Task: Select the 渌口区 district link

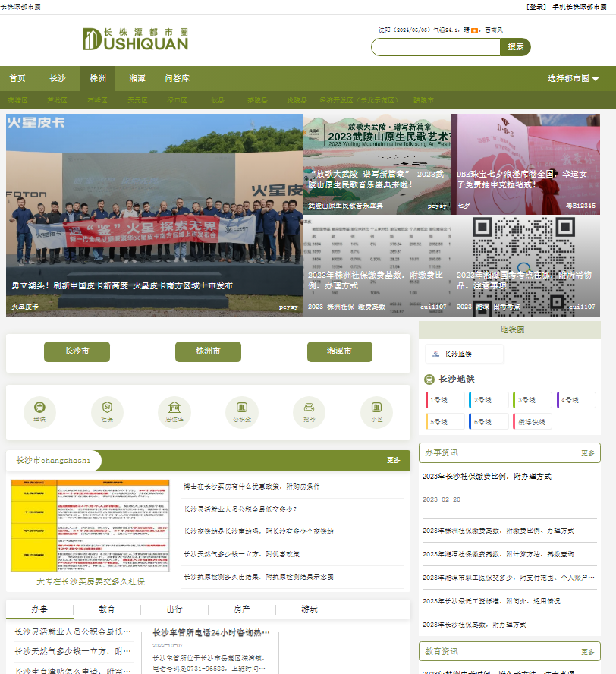Action: point(177,100)
